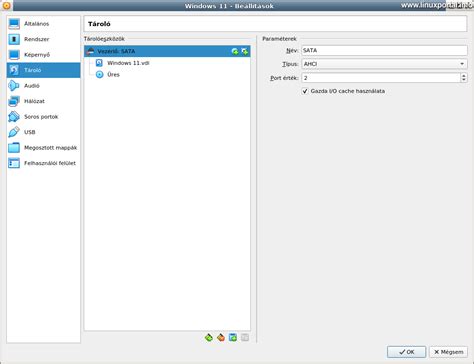The width and height of the screenshot is (474, 364).
Task: Add a new storage controller
Action: pos(209,338)
